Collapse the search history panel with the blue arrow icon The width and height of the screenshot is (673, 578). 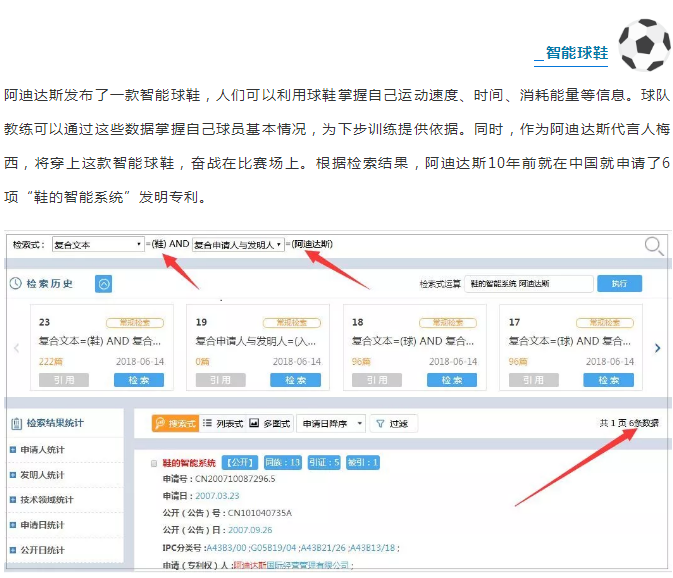[x=103, y=284]
